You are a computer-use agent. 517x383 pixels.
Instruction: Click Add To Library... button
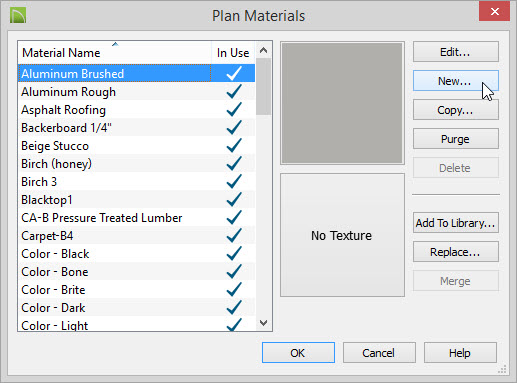[x=456, y=223]
